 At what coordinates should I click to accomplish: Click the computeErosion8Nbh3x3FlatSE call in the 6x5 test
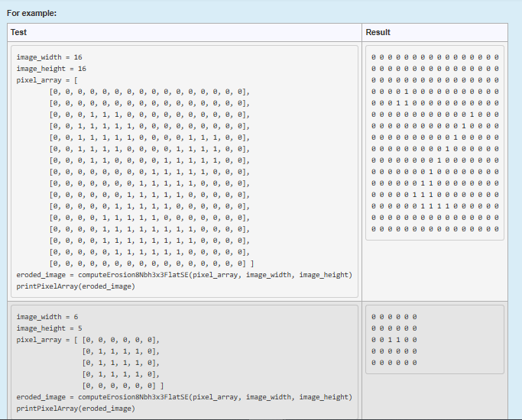pyautogui.click(x=184, y=397)
